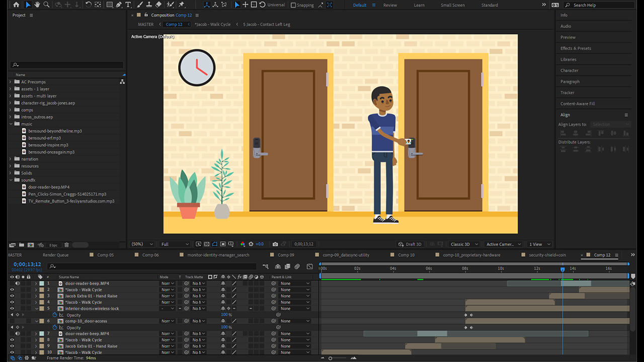Delete selected project item with trash icon

pyautogui.click(x=66, y=245)
